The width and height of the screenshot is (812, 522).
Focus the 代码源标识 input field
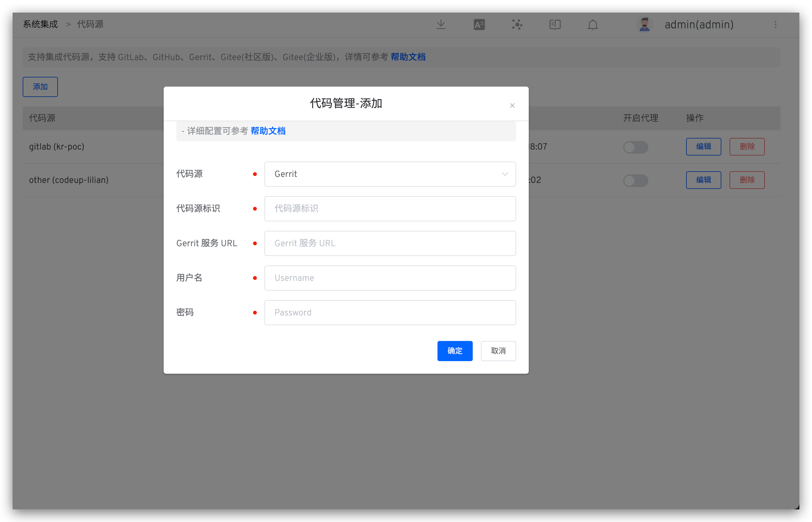pos(390,208)
